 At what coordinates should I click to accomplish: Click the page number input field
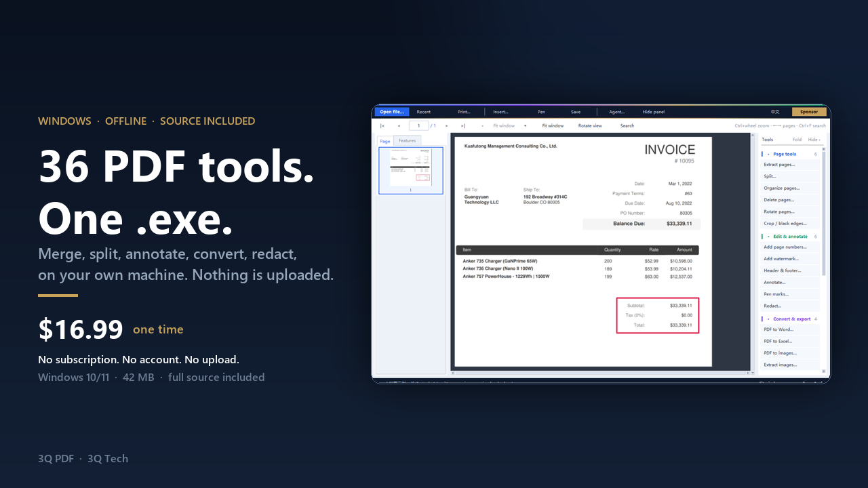tap(418, 125)
